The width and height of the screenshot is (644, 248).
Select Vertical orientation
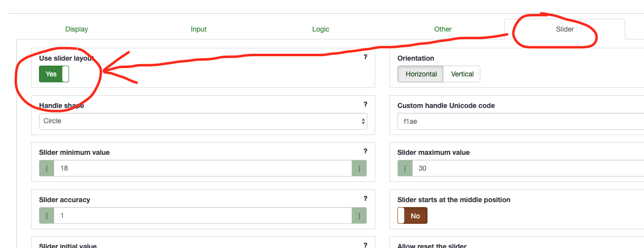(x=462, y=74)
